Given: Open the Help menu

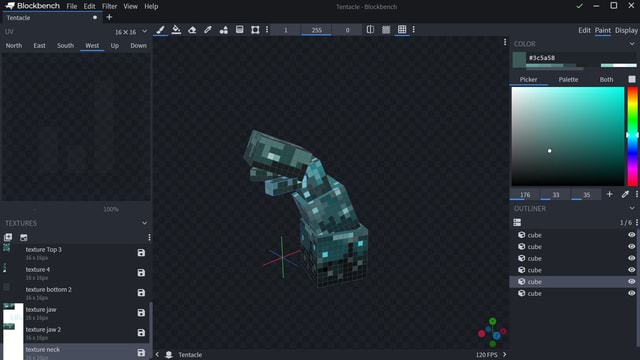Looking at the screenshot, I should [151, 6].
